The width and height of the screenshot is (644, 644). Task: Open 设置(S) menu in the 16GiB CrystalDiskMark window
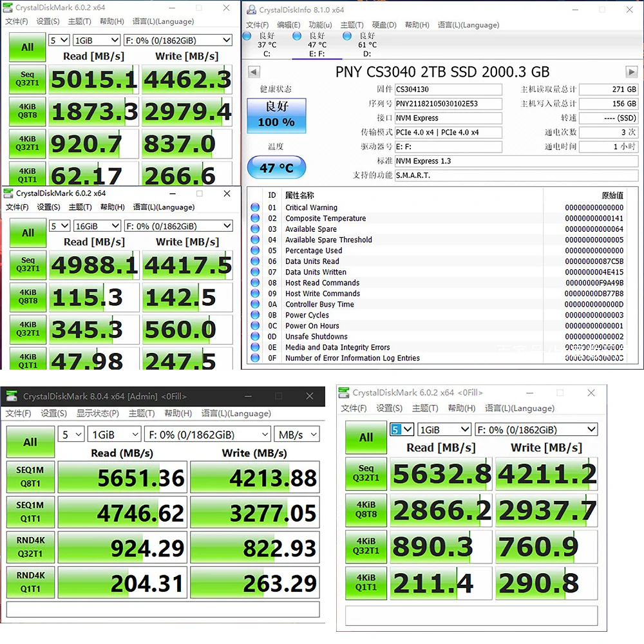[x=48, y=207]
